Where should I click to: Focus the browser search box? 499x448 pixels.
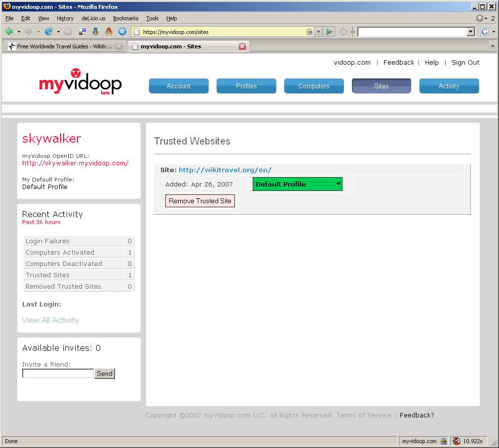[413, 32]
